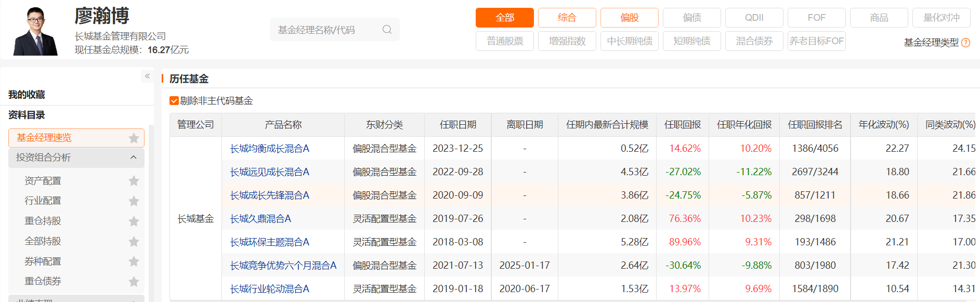Choose the 养老目标FOF category button

816,41
